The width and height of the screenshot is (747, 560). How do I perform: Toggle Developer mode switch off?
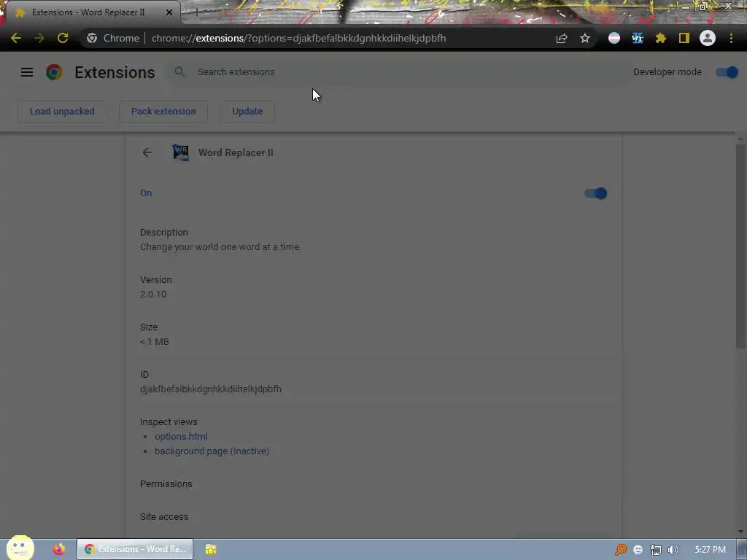727,72
